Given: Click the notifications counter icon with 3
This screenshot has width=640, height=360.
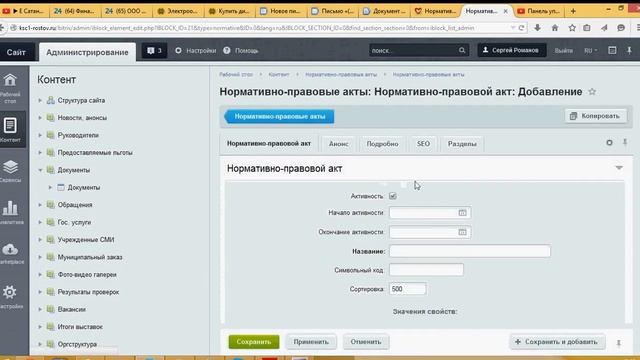Looking at the screenshot, I should click(x=154, y=51).
